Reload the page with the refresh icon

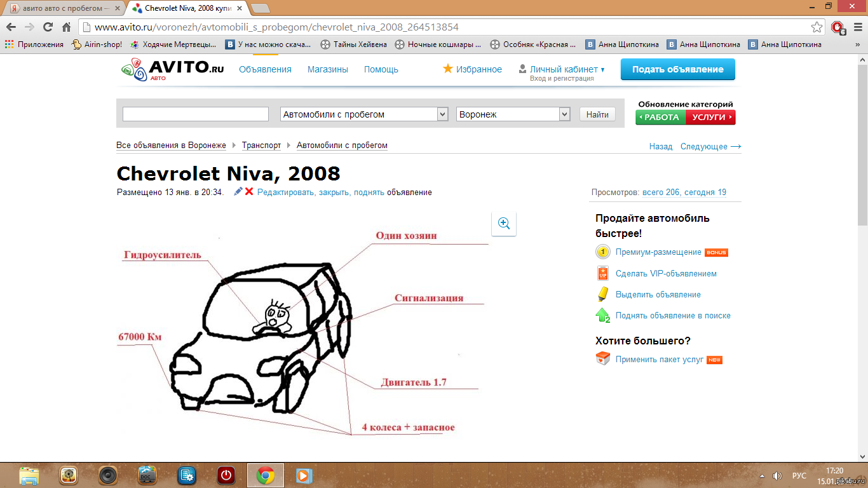pos(48,27)
